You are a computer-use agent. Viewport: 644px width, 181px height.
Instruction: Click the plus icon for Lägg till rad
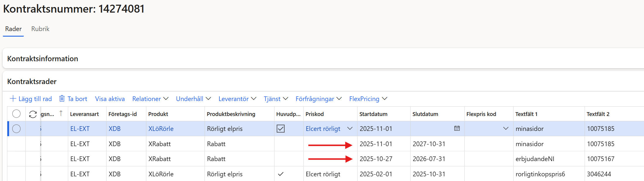coord(13,99)
